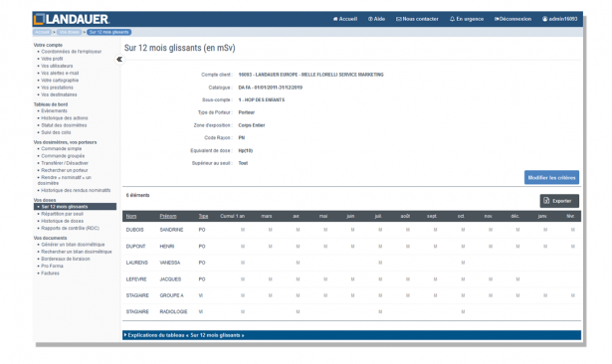Click DUPONT in the table
Screen dimensions: 612x364
click(135, 247)
